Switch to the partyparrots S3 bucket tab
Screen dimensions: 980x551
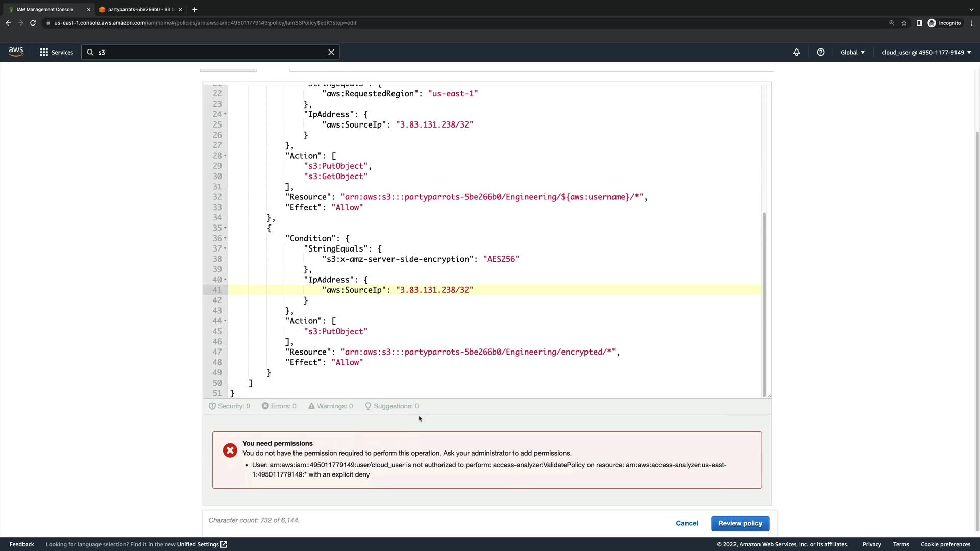click(138, 9)
